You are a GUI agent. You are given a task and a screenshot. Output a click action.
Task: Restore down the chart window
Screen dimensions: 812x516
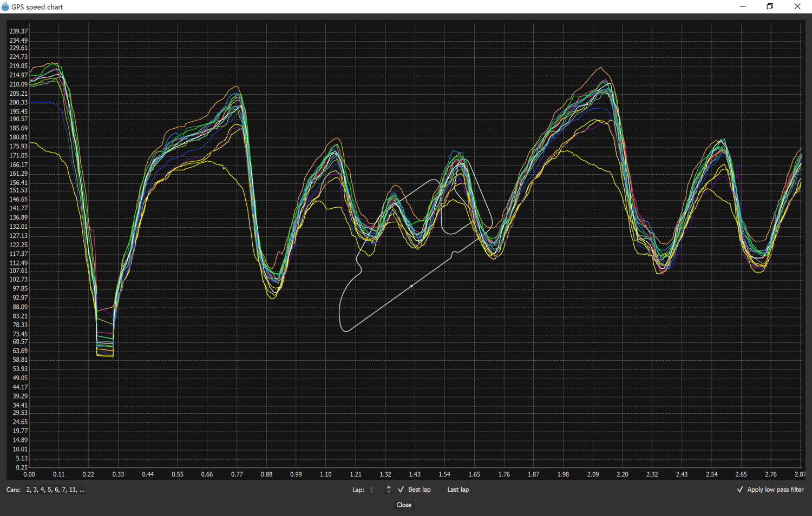(x=770, y=6)
